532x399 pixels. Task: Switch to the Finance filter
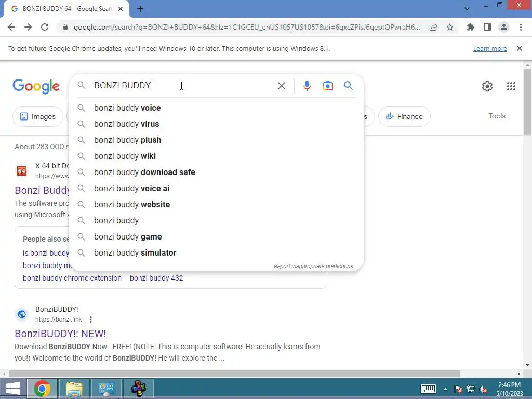pyautogui.click(x=404, y=116)
